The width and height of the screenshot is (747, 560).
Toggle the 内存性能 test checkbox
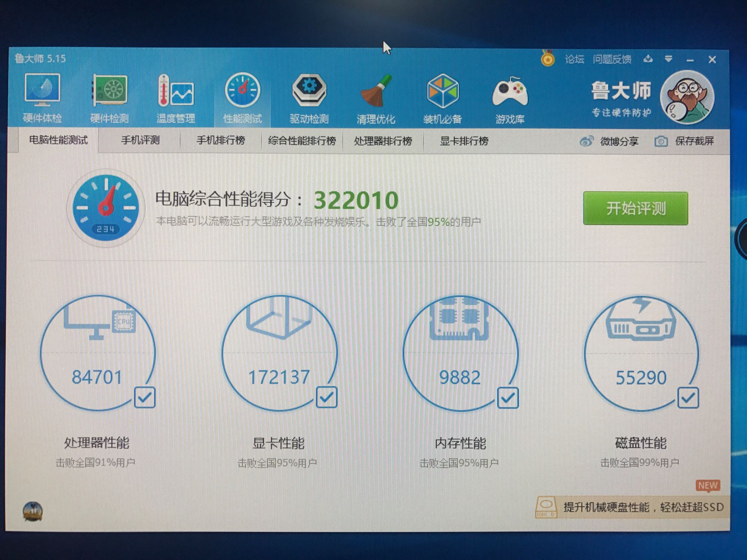tap(508, 398)
